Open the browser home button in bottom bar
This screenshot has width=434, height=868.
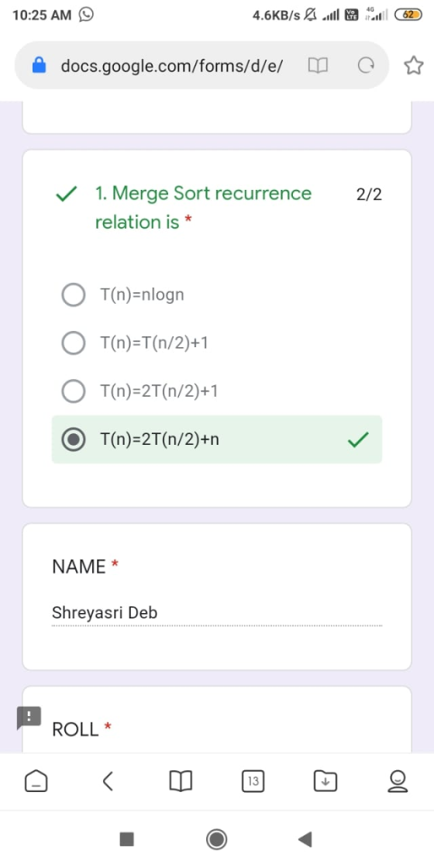[x=36, y=781]
